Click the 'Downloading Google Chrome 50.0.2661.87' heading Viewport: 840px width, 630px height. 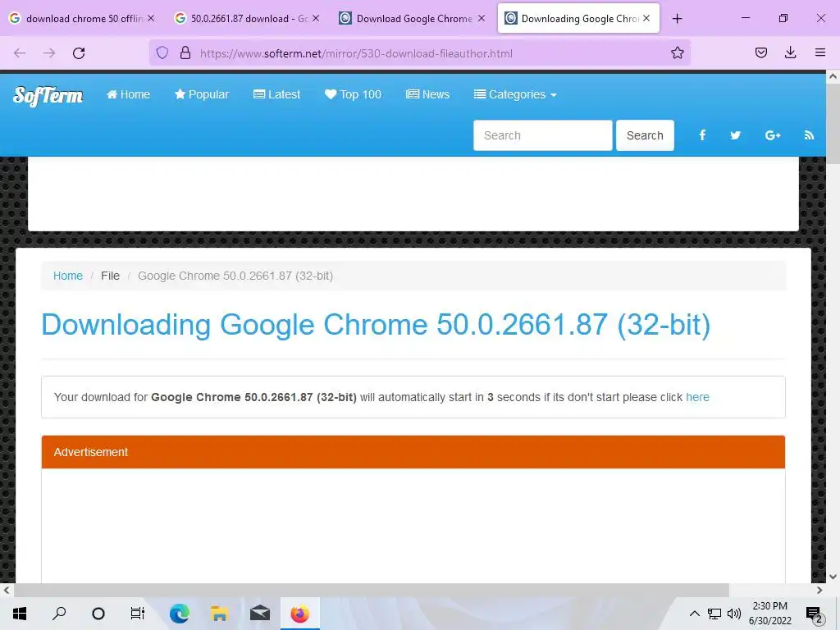coord(376,325)
